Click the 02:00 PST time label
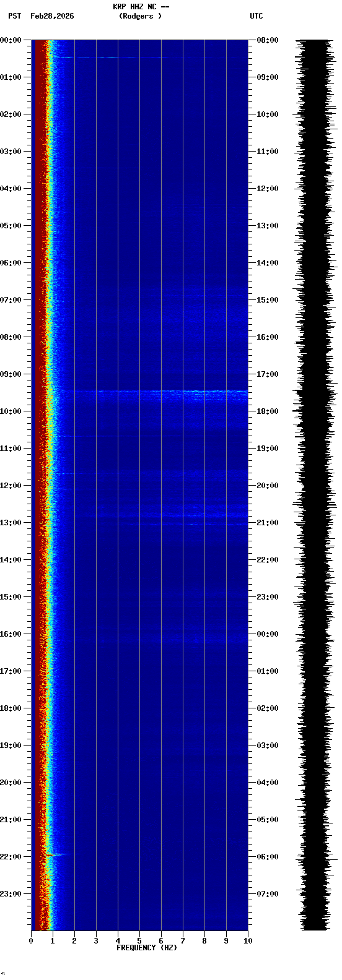The image size is (342, 980). 11,114
